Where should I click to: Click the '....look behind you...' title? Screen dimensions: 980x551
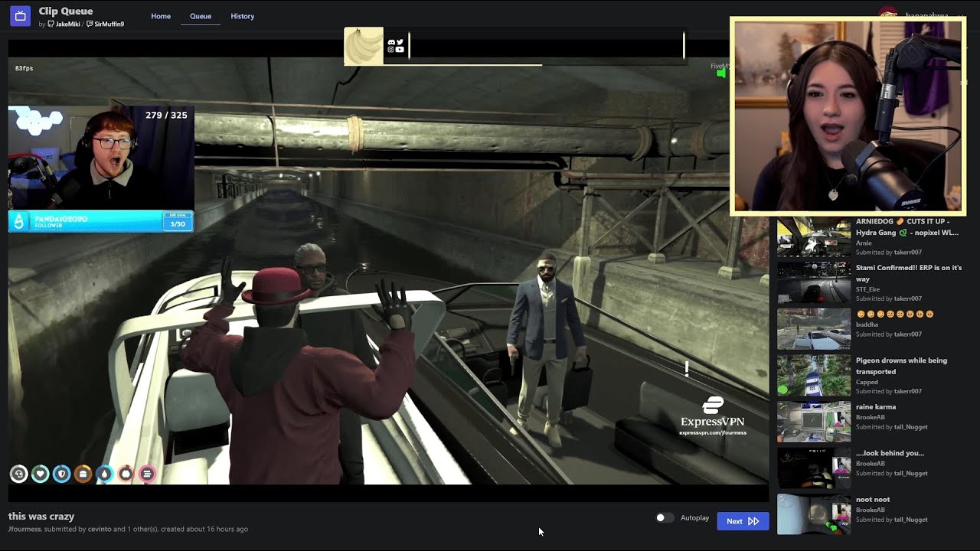890,453
